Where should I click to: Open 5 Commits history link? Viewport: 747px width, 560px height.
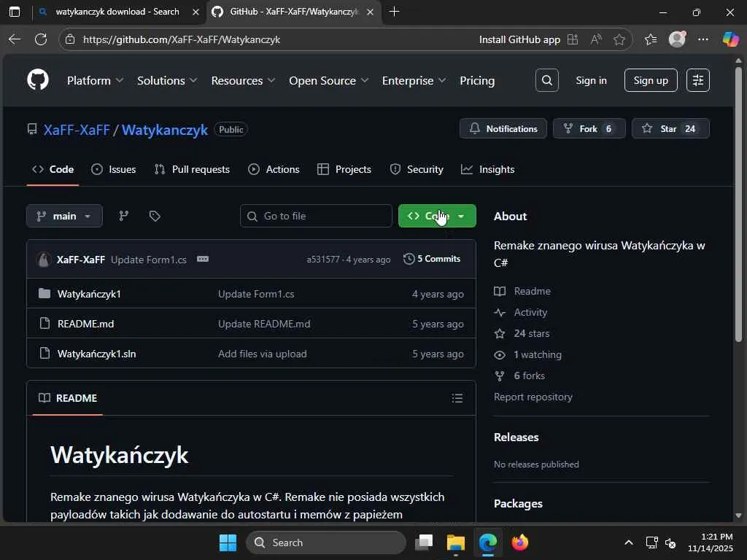(x=432, y=259)
